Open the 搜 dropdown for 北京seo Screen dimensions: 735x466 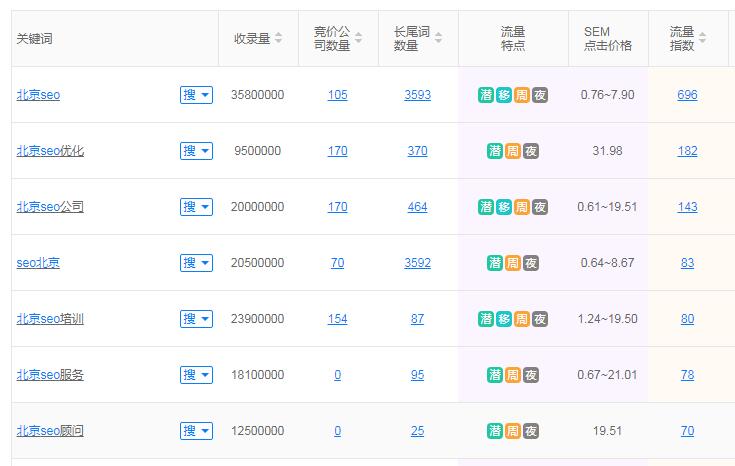point(196,95)
